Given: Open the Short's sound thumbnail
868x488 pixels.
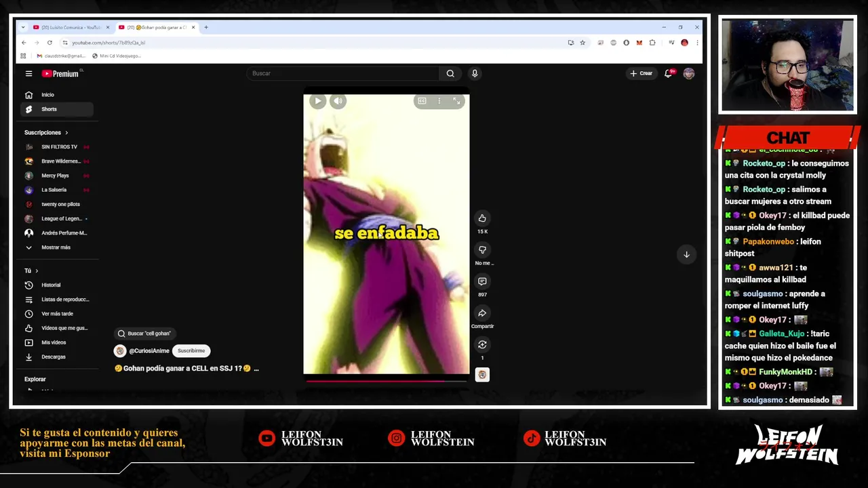Looking at the screenshot, I should pyautogui.click(x=482, y=375).
